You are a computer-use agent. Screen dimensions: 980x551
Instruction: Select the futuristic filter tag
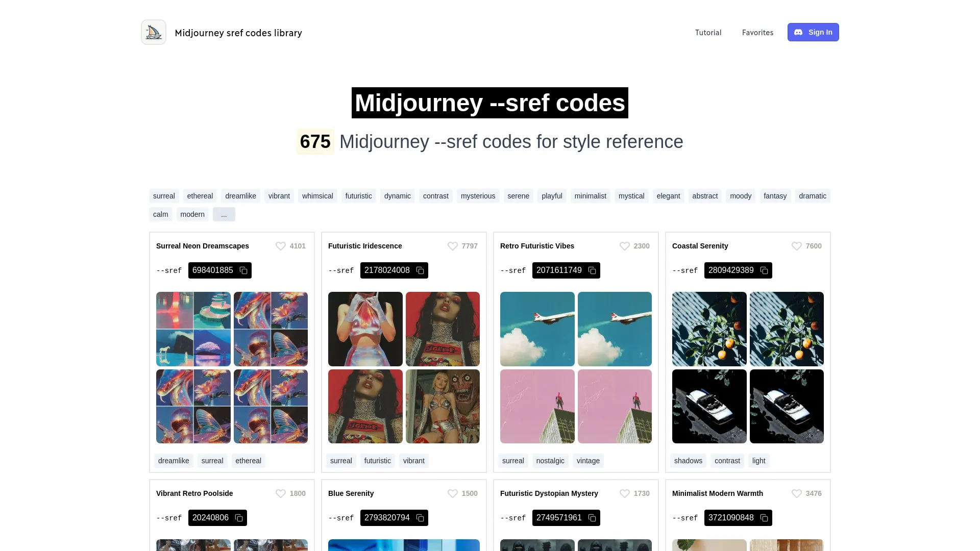click(x=358, y=196)
